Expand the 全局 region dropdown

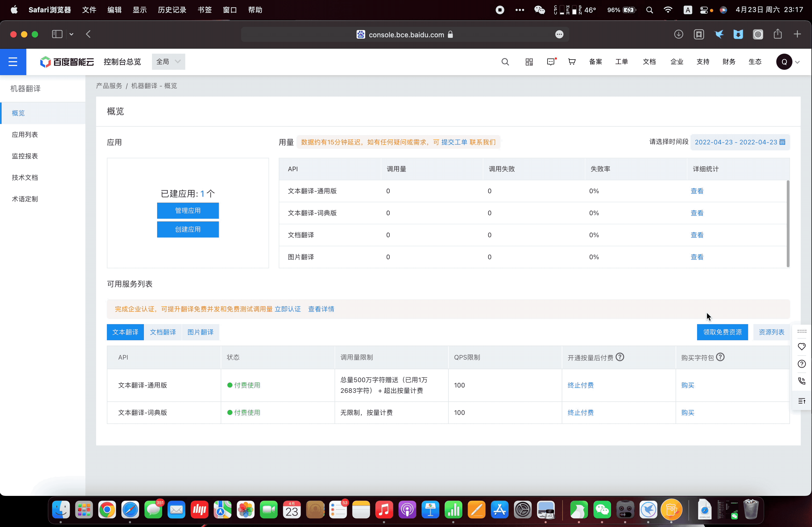click(x=168, y=62)
